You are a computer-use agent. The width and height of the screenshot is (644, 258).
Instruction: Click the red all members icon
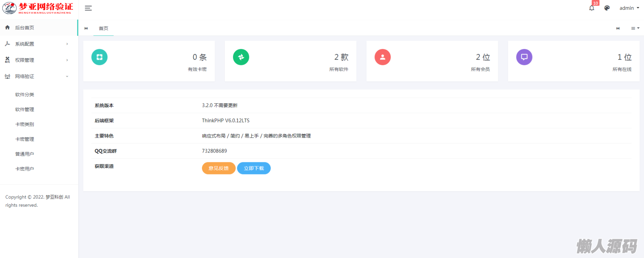coord(382,57)
